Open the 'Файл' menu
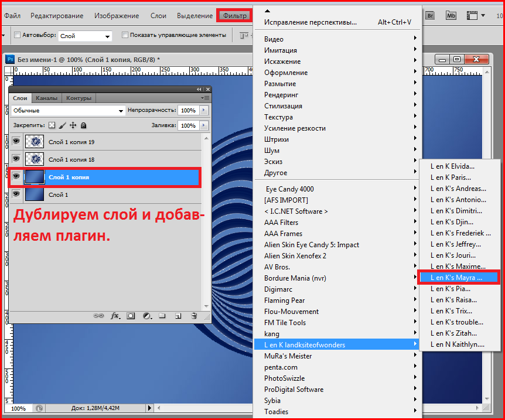This screenshot has width=505, height=420. coord(12,15)
